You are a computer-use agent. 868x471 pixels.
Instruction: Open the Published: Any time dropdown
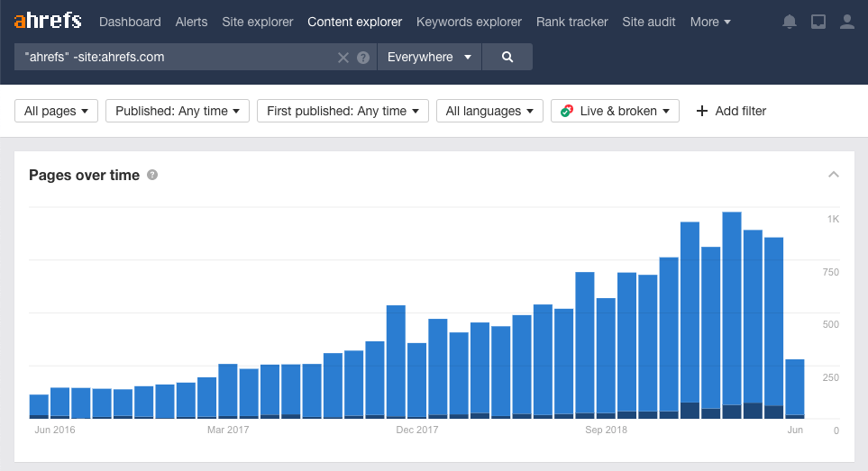point(178,111)
